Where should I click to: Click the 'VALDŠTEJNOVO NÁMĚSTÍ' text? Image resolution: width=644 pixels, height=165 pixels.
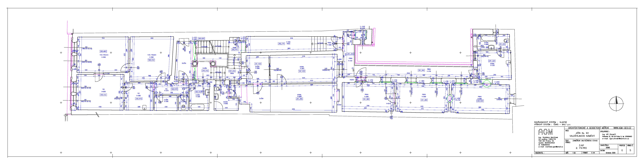tap(582, 136)
